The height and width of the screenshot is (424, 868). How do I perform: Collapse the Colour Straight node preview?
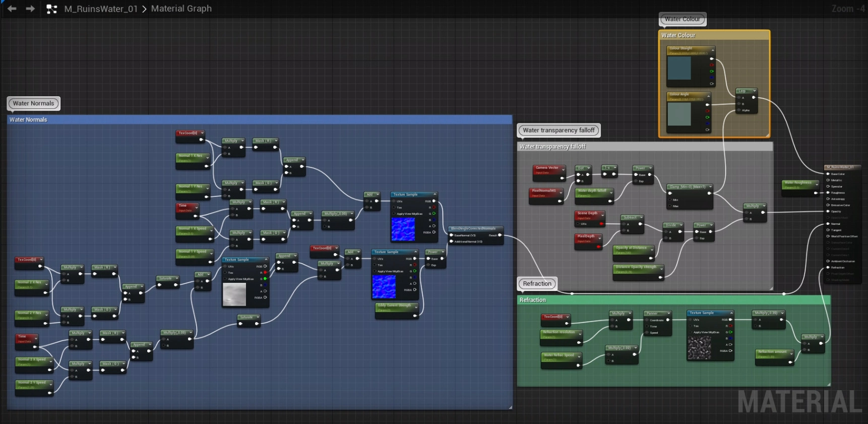[712, 50]
